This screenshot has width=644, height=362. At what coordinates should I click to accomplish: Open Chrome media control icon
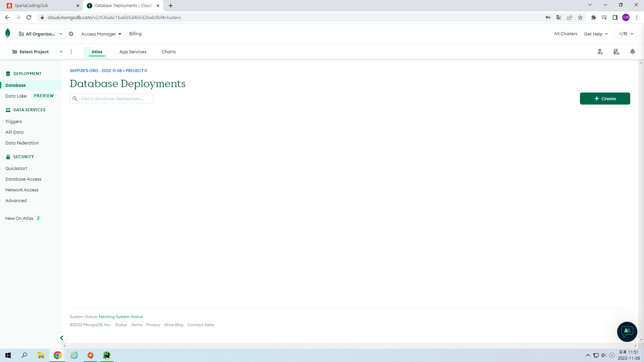tap(604, 17)
